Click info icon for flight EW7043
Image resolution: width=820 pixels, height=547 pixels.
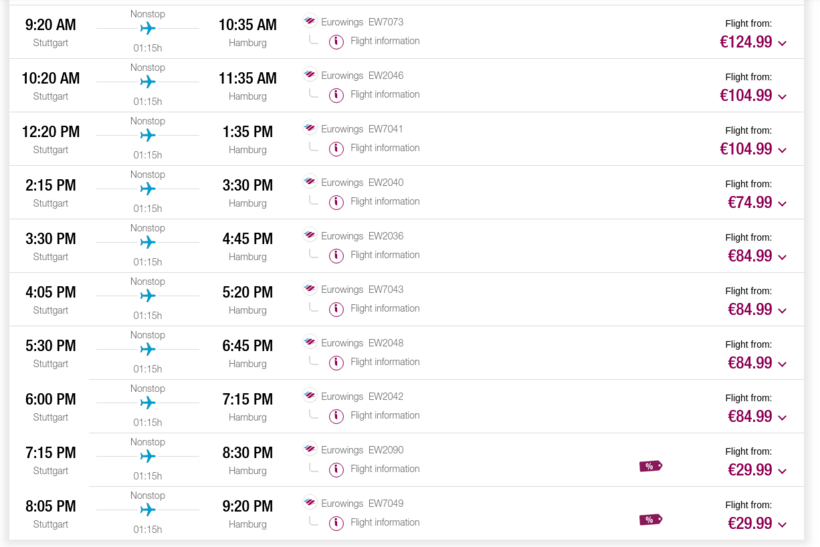(336, 309)
